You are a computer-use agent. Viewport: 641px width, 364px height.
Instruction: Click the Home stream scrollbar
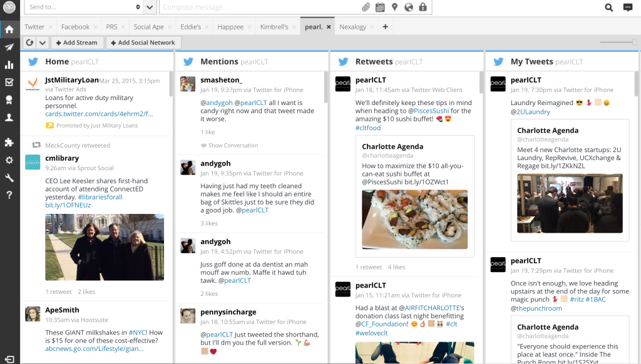[171, 84]
